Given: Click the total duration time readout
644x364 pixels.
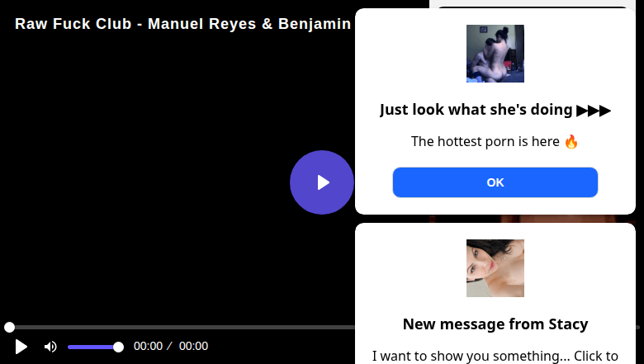Looking at the screenshot, I should [x=193, y=347].
